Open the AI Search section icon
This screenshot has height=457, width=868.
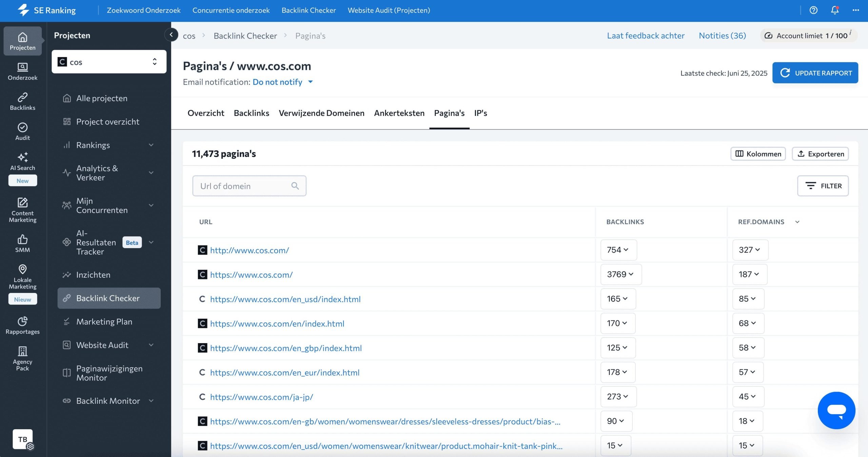coord(22,162)
